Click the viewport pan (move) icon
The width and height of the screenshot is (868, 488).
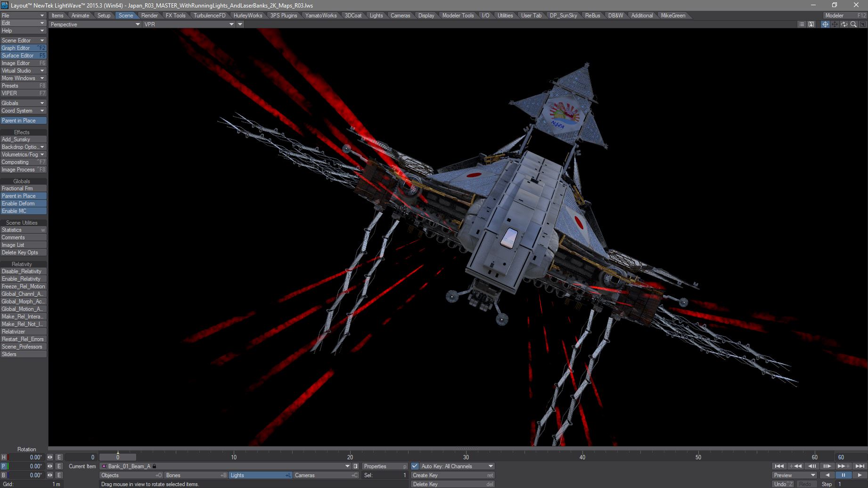pyautogui.click(x=835, y=24)
